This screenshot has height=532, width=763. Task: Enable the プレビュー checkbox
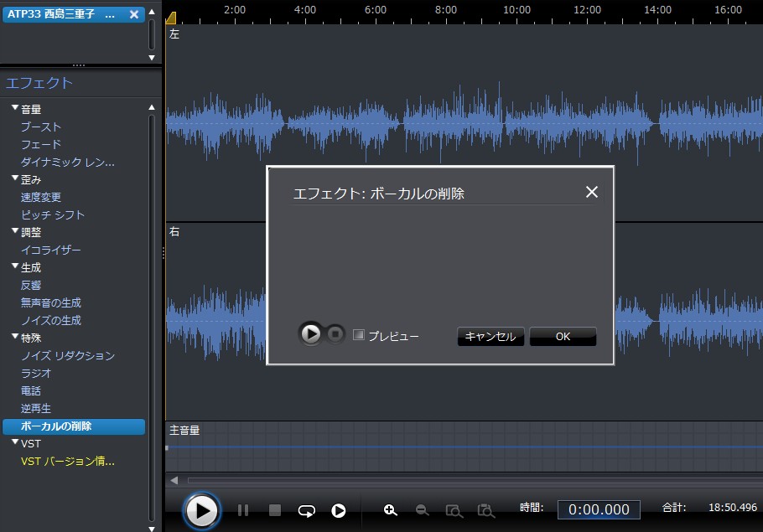click(359, 335)
